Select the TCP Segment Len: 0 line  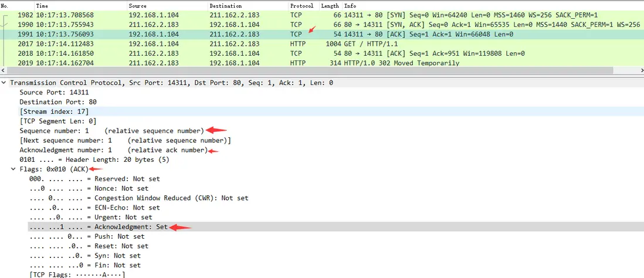point(58,121)
